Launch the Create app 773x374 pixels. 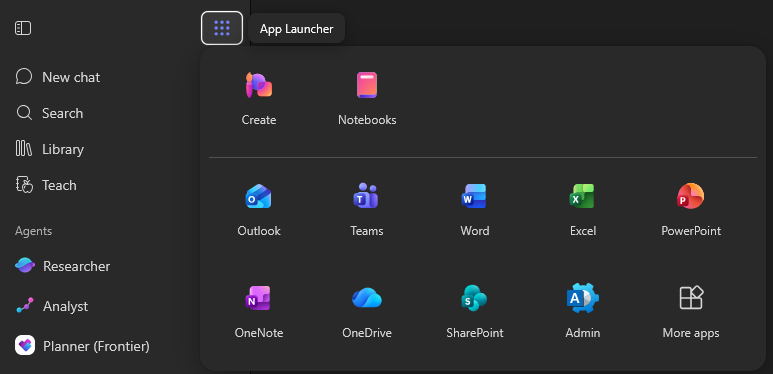pyautogui.click(x=259, y=99)
